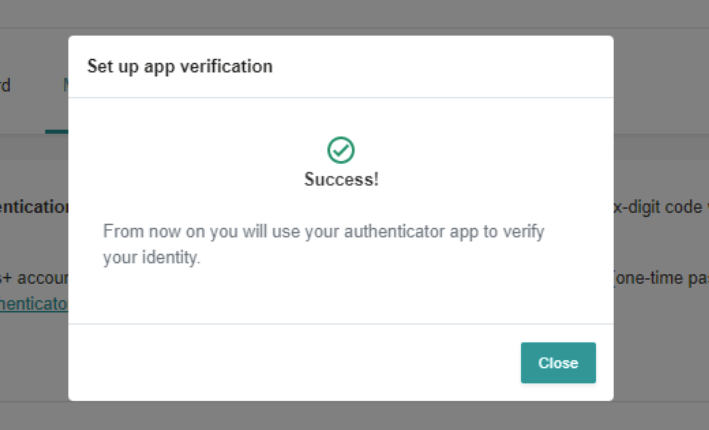Screen dimensions: 709x430
Task: Open the underlined "henticato" link on the left
Action: click(34, 303)
